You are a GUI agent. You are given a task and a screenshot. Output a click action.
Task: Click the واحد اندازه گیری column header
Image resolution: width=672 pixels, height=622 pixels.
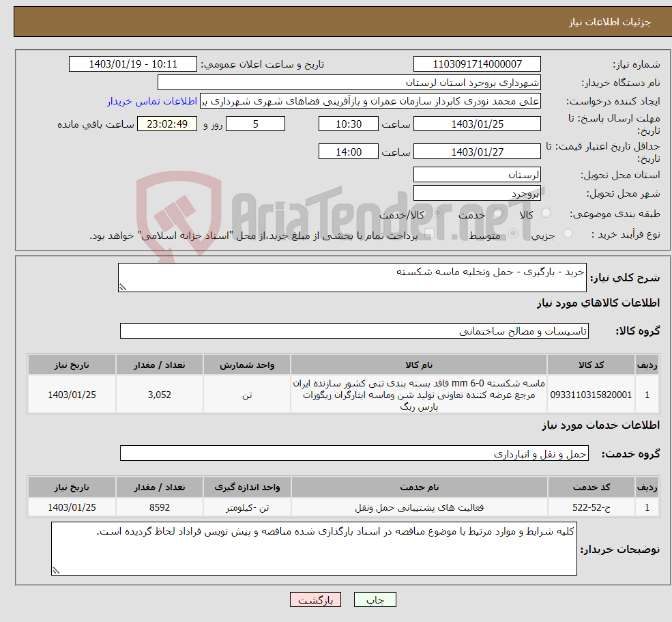pos(247,487)
